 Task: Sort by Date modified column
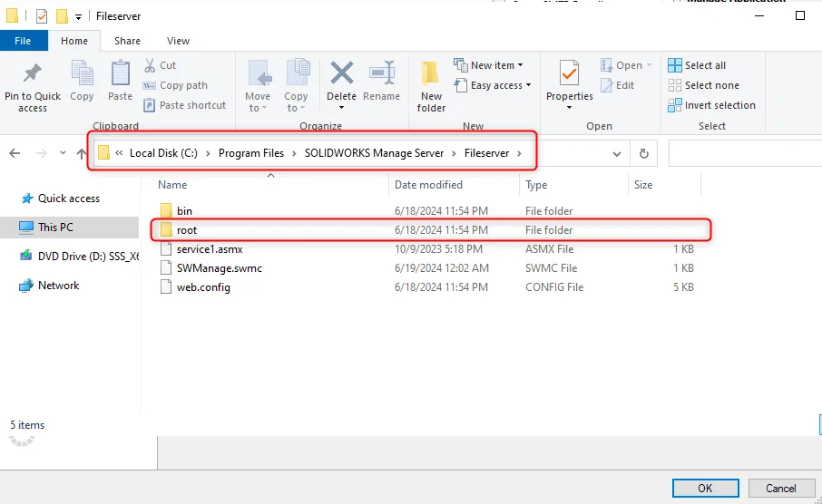click(428, 185)
